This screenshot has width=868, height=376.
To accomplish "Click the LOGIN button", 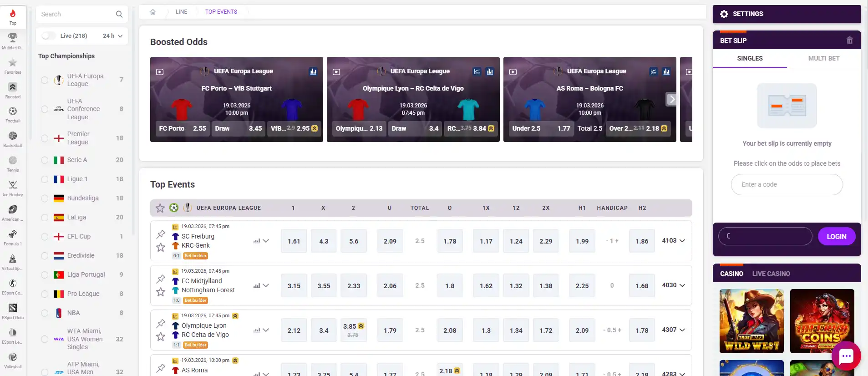I will point(837,237).
